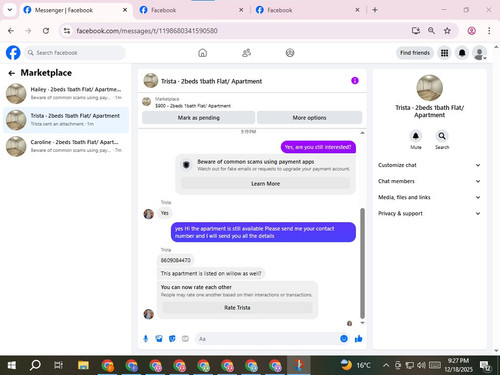Image resolution: width=500 pixels, height=375 pixels.
Task: Open the Chrome profile icon
Action: [x=471, y=31]
